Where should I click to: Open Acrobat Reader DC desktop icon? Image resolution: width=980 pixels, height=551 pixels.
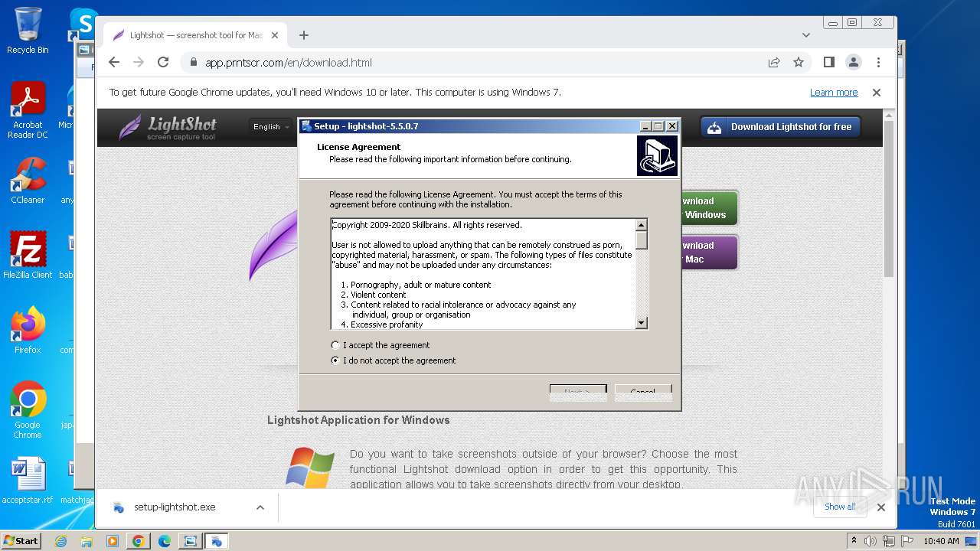(x=28, y=110)
